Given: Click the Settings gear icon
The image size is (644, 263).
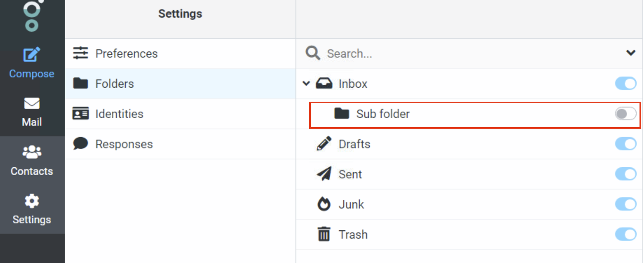Looking at the screenshot, I should click(x=32, y=201).
